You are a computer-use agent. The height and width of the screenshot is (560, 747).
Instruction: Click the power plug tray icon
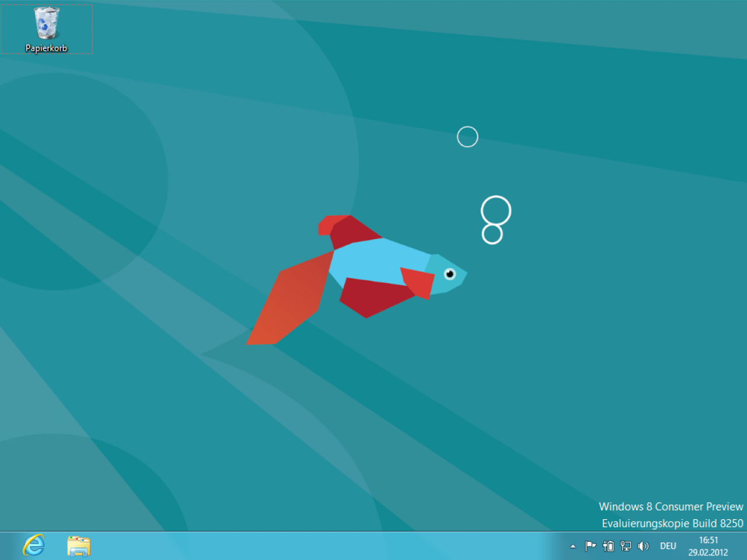[x=608, y=546]
